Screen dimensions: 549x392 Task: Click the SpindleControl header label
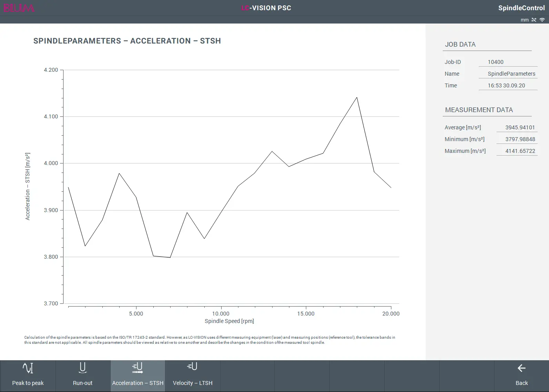pyautogui.click(x=521, y=8)
